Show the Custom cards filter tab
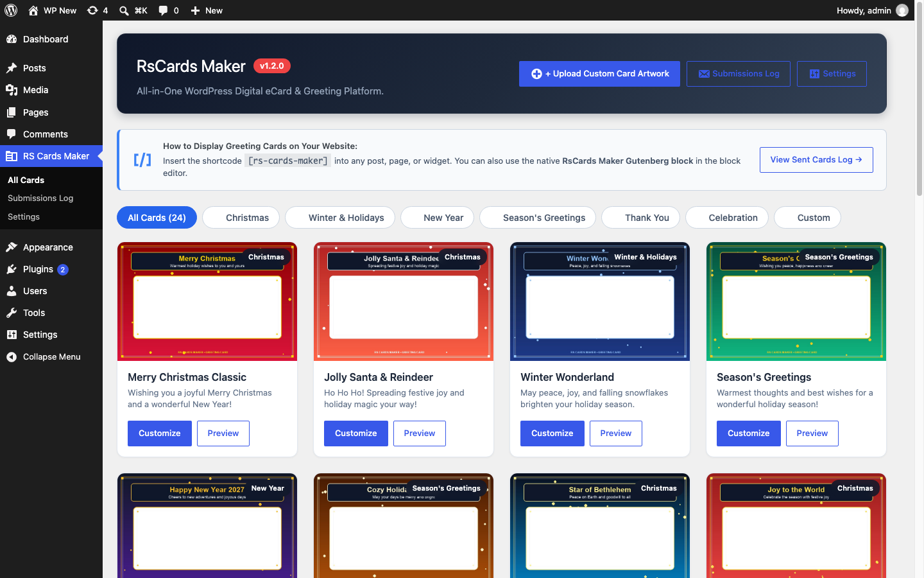The image size is (924, 578). click(x=807, y=218)
